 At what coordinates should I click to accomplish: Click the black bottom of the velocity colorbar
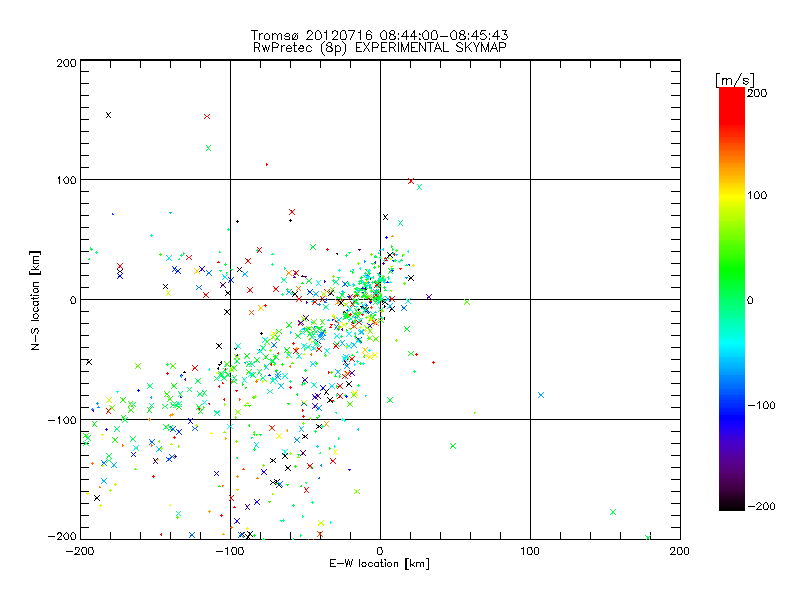732,505
